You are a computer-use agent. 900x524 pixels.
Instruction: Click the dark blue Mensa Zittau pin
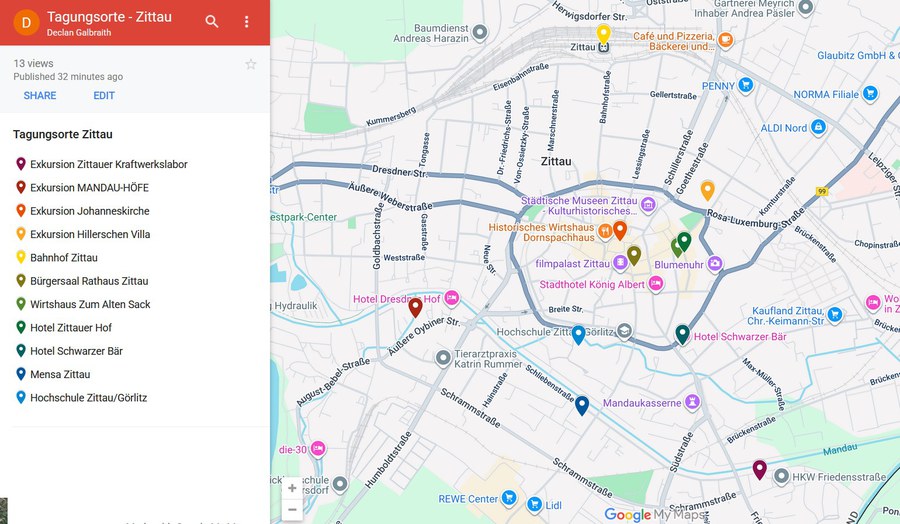coord(582,405)
